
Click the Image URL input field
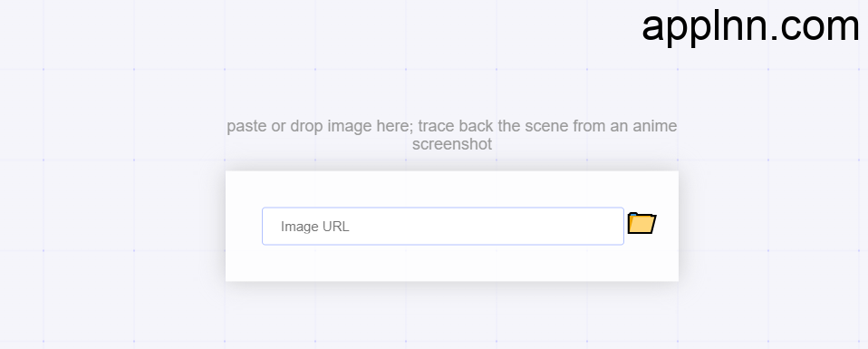443,226
